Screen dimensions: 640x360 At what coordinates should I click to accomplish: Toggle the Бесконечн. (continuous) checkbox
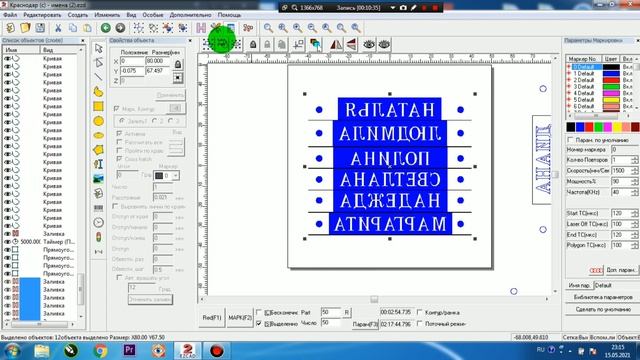(x=259, y=312)
